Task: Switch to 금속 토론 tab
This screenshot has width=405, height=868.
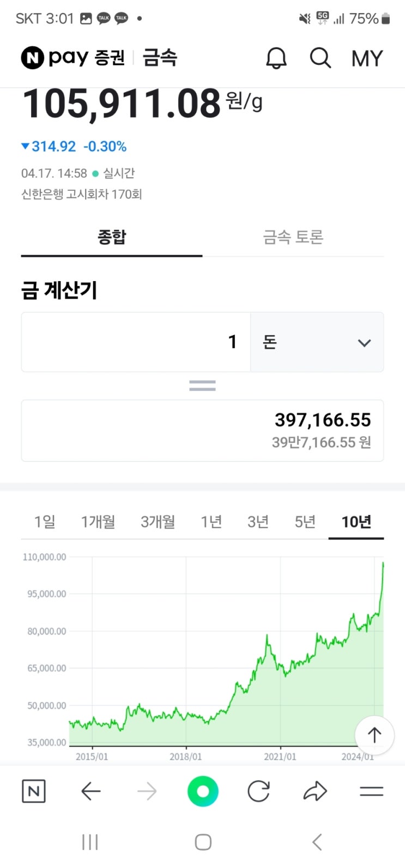Action: click(x=293, y=237)
